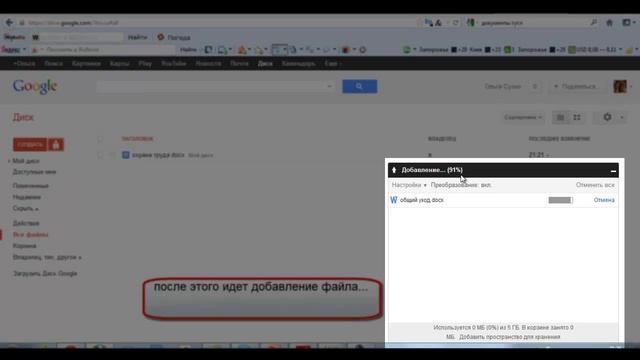Click Отменить все in upload panel
The width and height of the screenshot is (640, 360).
click(595, 185)
